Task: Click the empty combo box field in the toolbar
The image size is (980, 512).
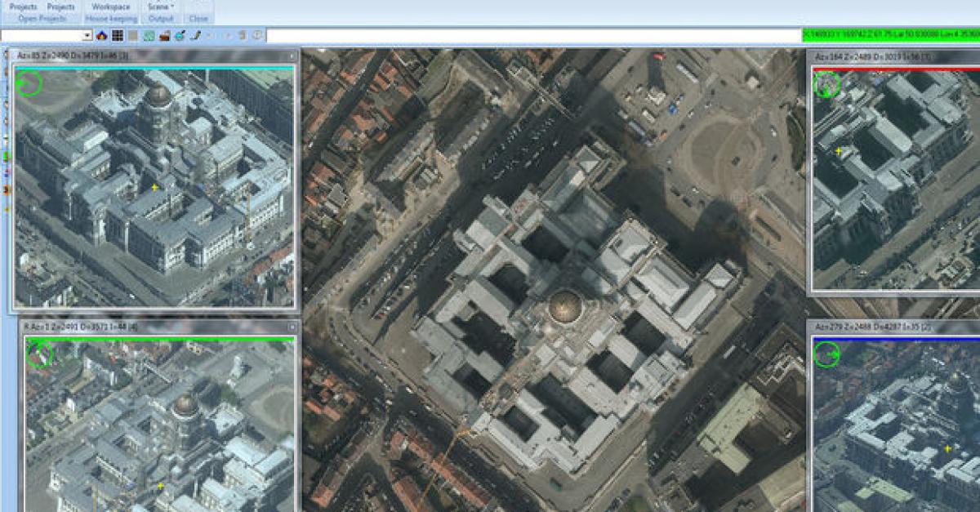Action: pyautogui.click(x=42, y=36)
